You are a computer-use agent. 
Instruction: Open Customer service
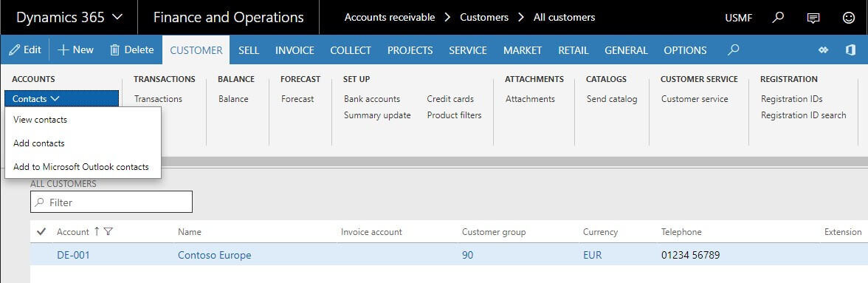coord(694,98)
